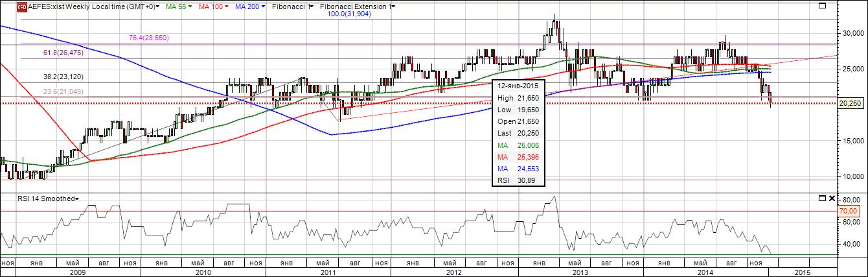Click the red 70,00 RSI level tag
Image resolution: width=868 pixels, height=277 pixels.
(x=849, y=211)
